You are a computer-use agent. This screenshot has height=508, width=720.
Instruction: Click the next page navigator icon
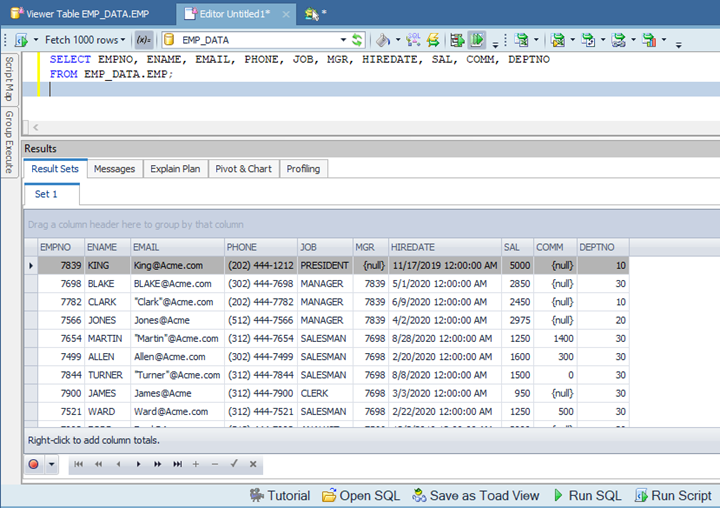click(158, 464)
